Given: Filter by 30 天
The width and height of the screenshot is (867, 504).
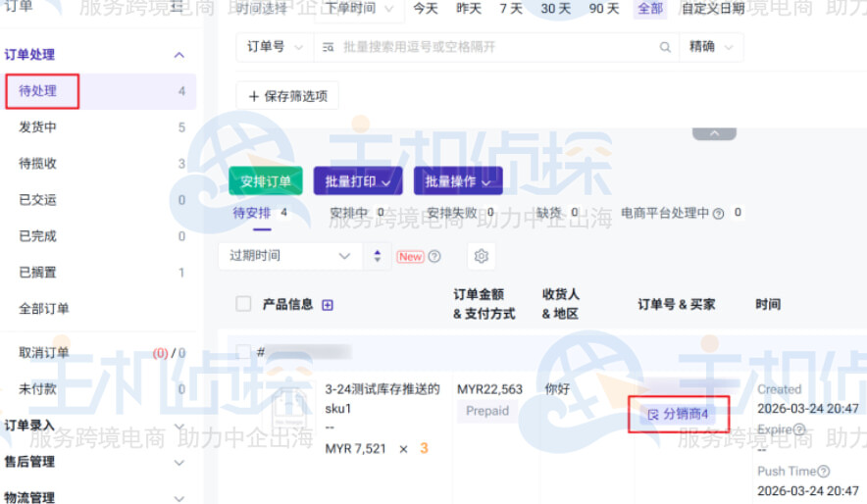Looking at the screenshot, I should tap(556, 9).
